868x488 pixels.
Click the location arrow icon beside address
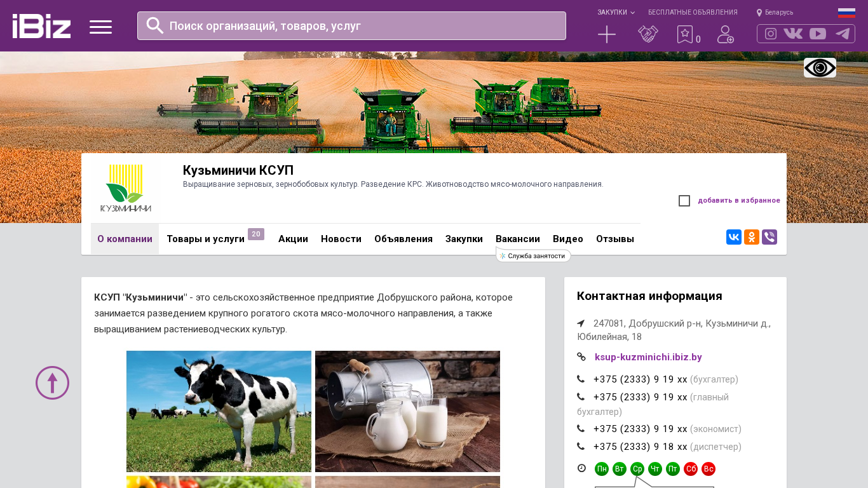tap(581, 323)
